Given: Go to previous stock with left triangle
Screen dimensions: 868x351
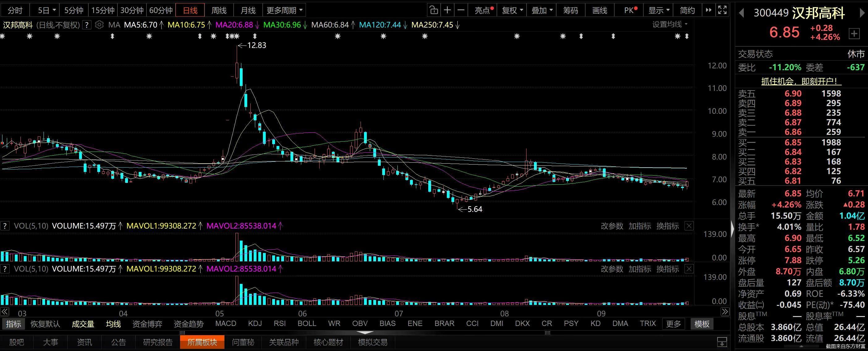Looking at the screenshot, I should [x=741, y=13].
